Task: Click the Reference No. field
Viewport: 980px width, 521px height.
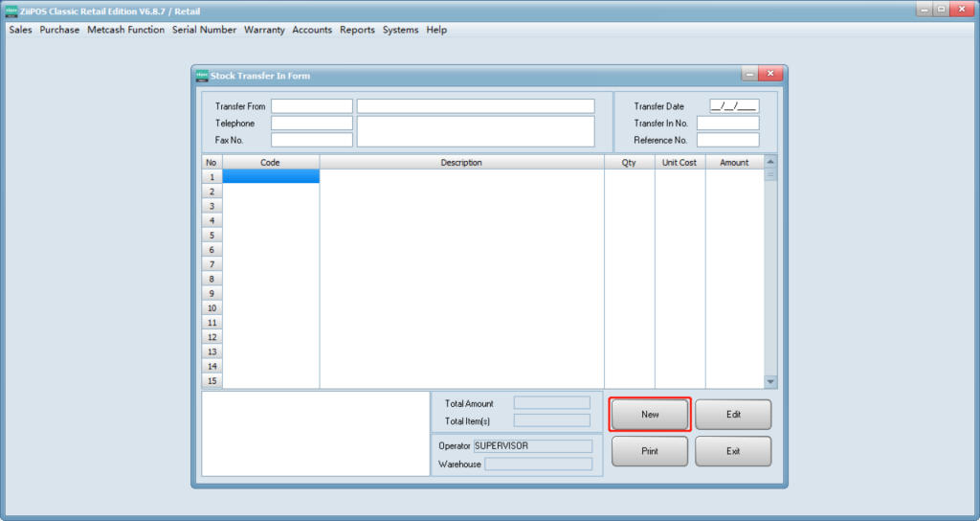Action: [727, 141]
